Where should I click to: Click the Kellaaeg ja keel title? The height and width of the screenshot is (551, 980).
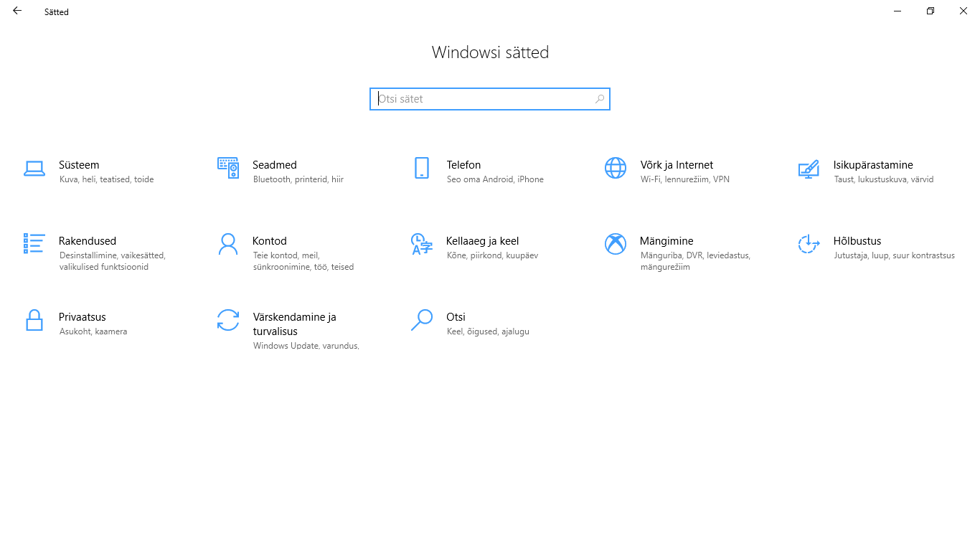(483, 241)
